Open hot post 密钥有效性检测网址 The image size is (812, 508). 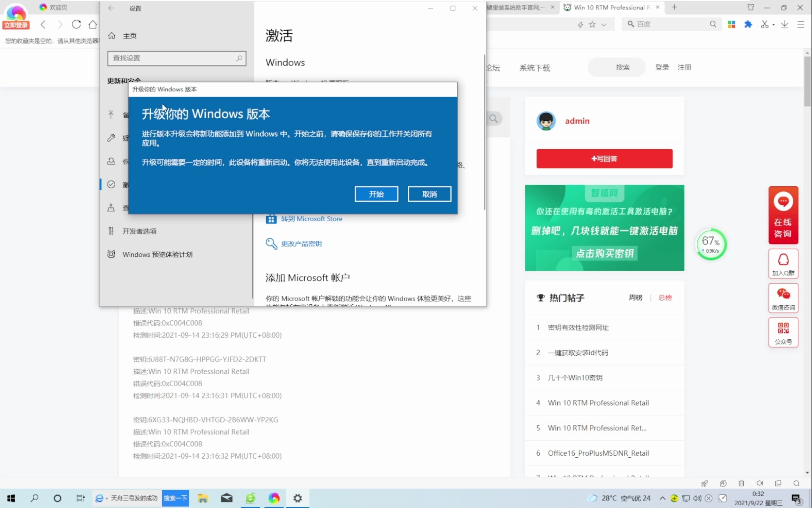pos(578,328)
